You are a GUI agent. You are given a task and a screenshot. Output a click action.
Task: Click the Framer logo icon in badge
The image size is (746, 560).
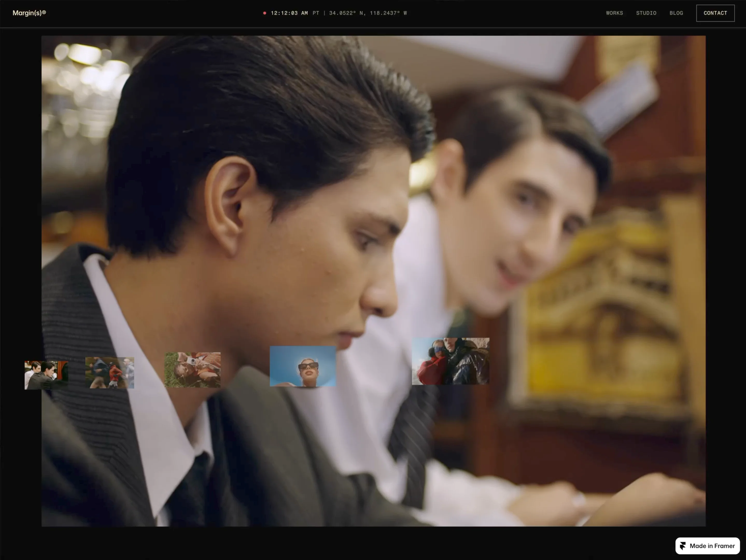point(683,546)
